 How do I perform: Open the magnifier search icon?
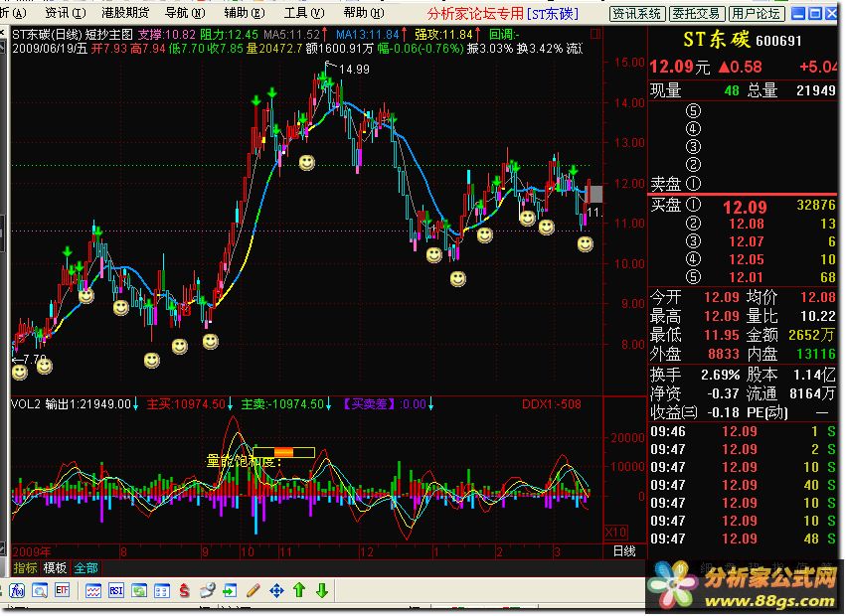coord(40,590)
